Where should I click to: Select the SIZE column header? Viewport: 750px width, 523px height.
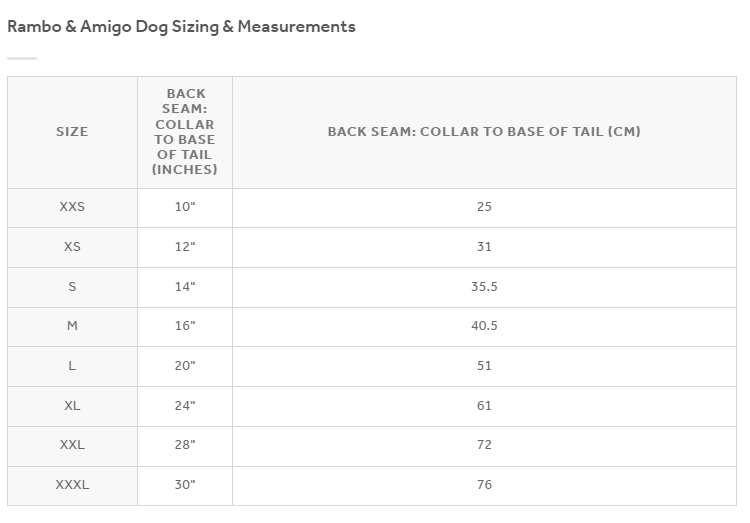[x=72, y=132]
